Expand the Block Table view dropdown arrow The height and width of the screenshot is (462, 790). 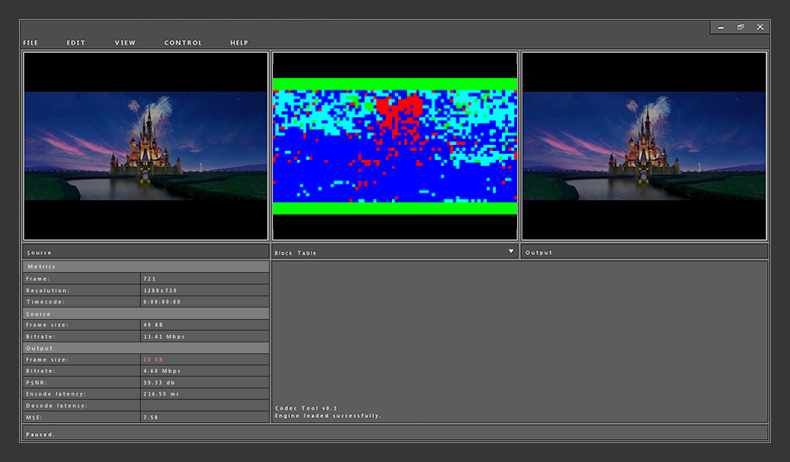(x=511, y=251)
